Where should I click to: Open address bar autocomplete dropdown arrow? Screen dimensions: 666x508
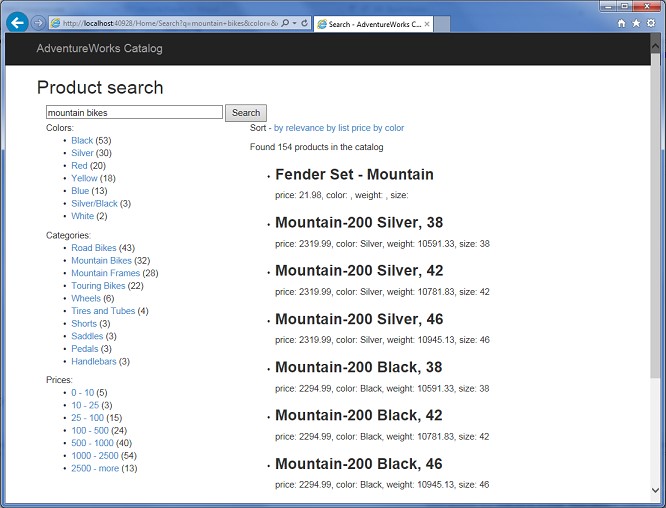tap(294, 23)
